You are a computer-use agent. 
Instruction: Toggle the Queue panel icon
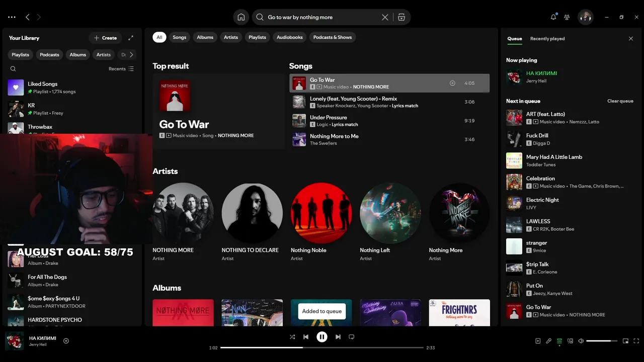tap(559, 341)
